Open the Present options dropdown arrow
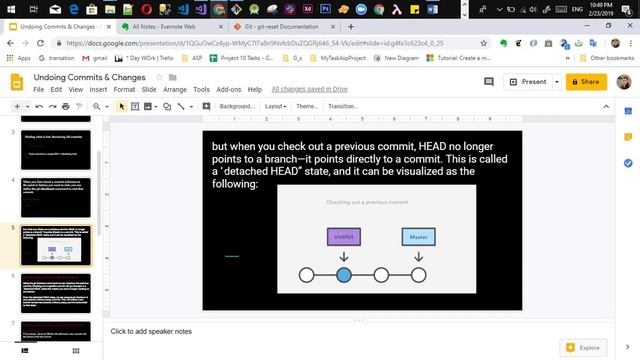This screenshot has width=640, height=360. tap(556, 82)
